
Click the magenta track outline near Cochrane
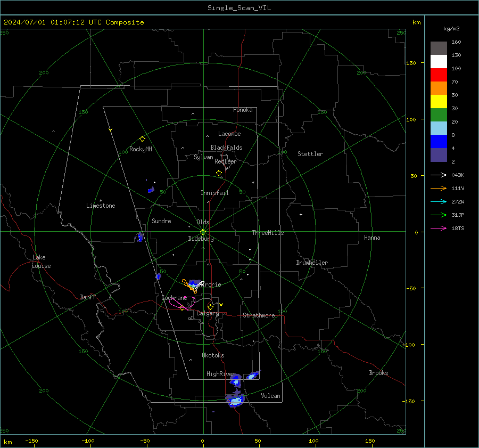coord(183,302)
